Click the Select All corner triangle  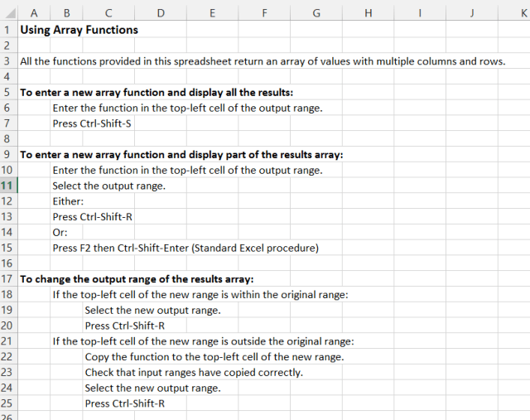(x=8, y=13)
